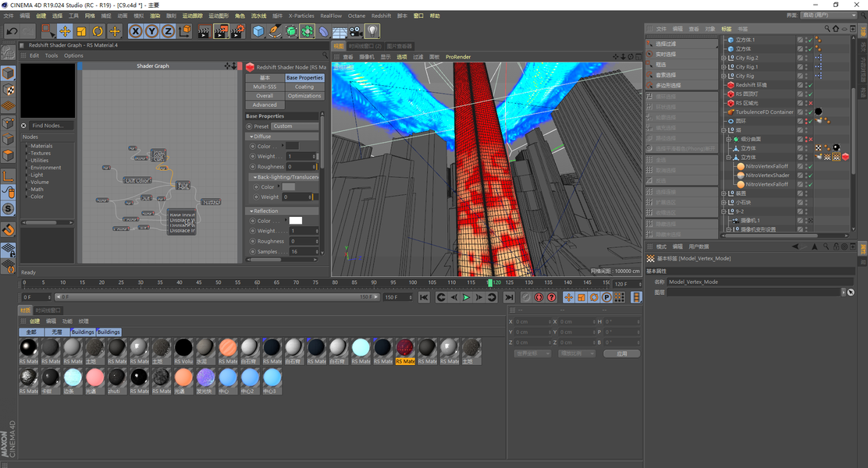Click the Find Nodes search field
The image size is (868, 468).
tap(52, 126)
